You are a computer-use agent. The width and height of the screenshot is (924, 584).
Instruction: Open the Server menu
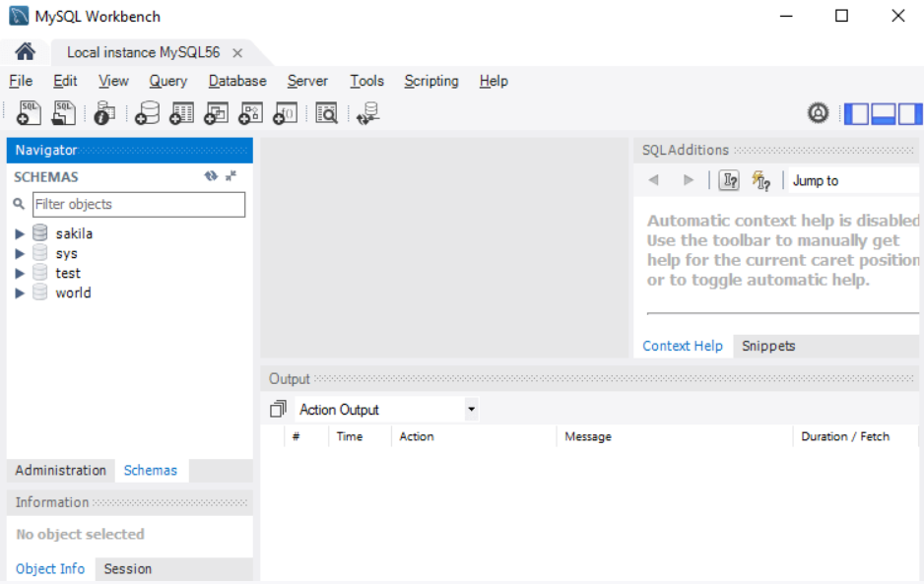coord(307,81)
